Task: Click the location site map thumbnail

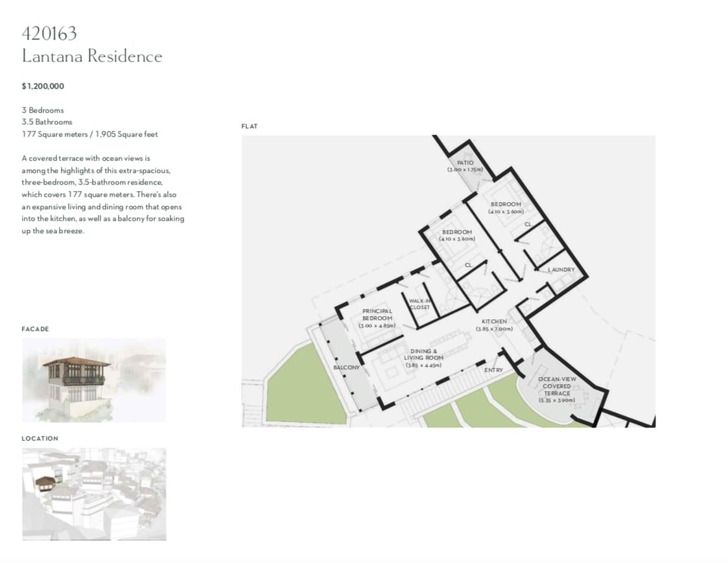Action: (x=93, y=494)
